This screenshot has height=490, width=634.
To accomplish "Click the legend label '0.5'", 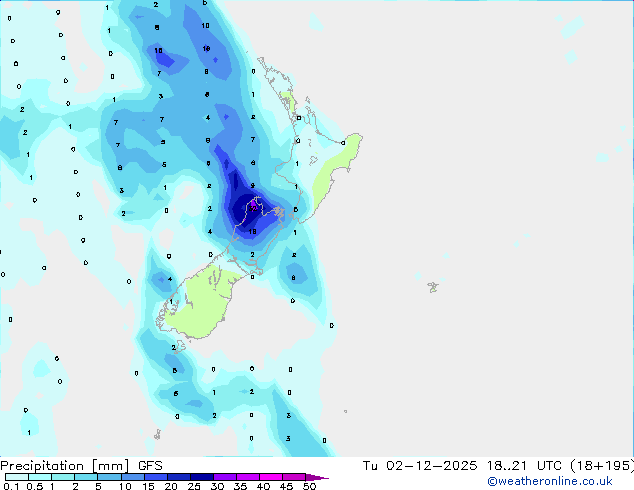I will pos(35,486).
